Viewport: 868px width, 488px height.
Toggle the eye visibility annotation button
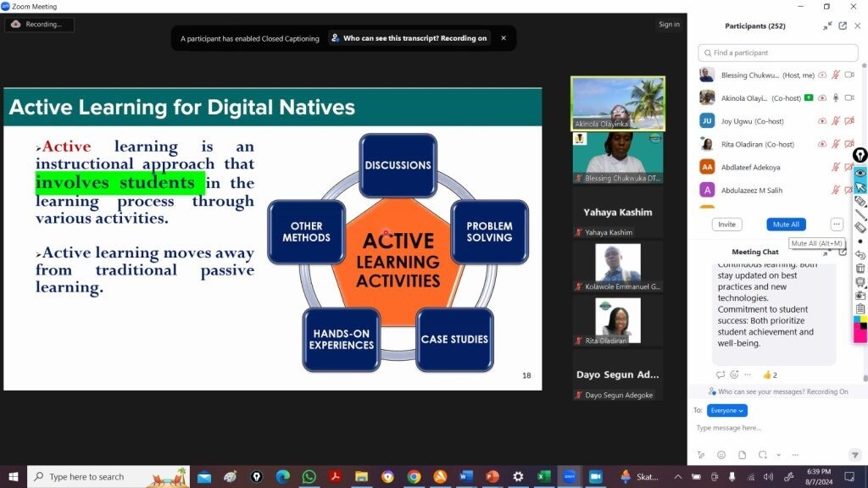(860, 173)
